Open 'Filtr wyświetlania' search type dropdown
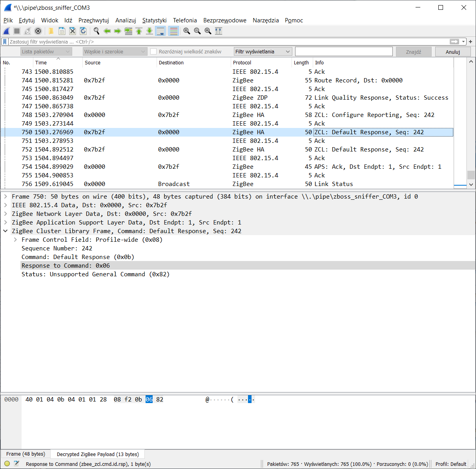Viewport: 476px width, 469px height. point(263,51)
